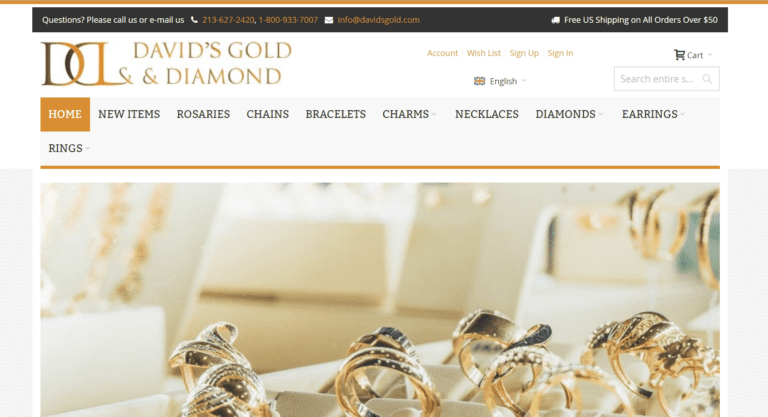Select Bracelets in navigation bar
Screen dimensions: 768x417
click(x=336, y=114)
